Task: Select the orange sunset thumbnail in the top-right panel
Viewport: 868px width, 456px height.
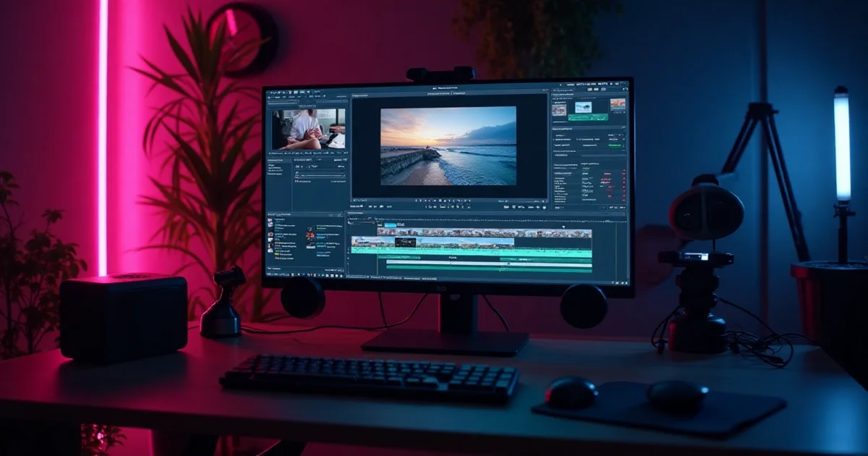Action: (616, 104)
